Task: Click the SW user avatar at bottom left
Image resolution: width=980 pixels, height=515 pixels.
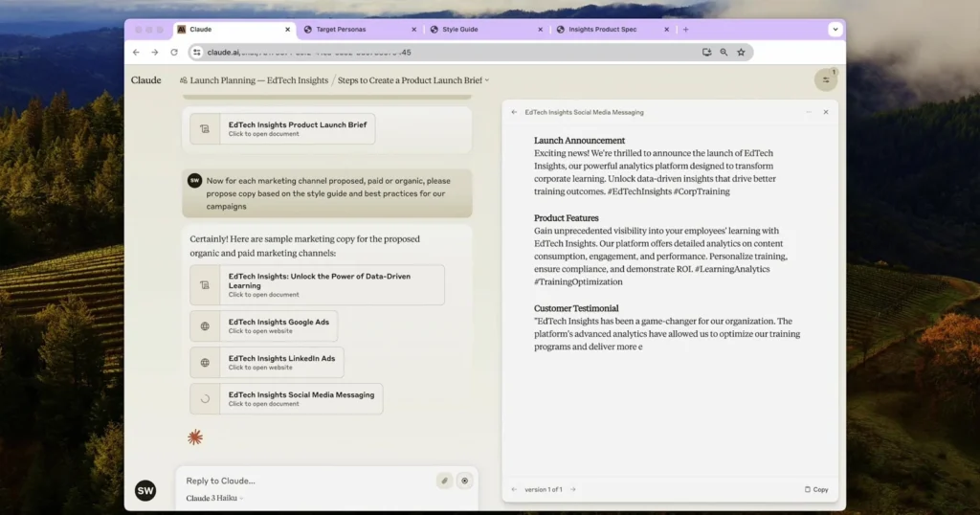Action: [x=145, y=490]
